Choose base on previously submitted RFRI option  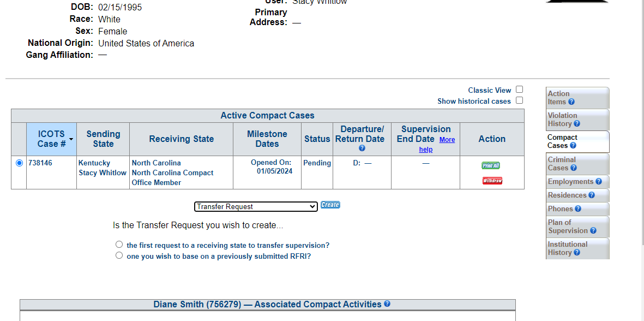119,255
